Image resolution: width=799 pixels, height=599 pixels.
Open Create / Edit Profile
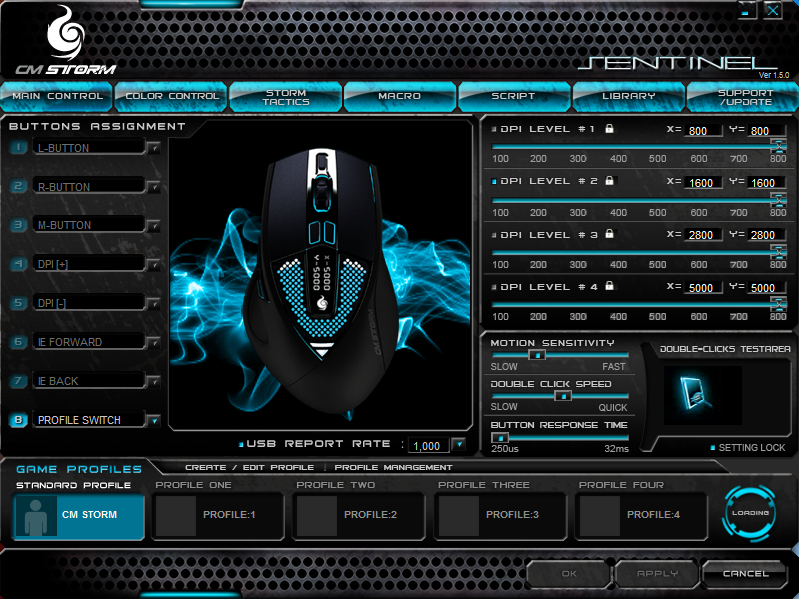click(249, 467)
